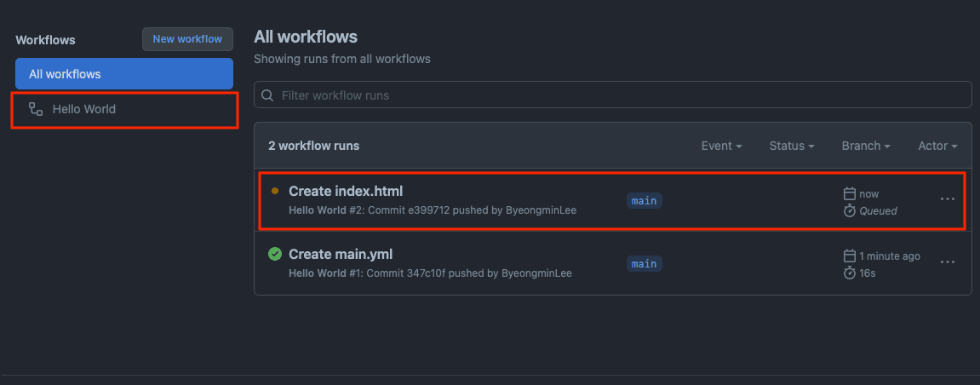Open the Create index.html run link
The height and width of the screenshot is (385, 980).
[x=346, y=192]
